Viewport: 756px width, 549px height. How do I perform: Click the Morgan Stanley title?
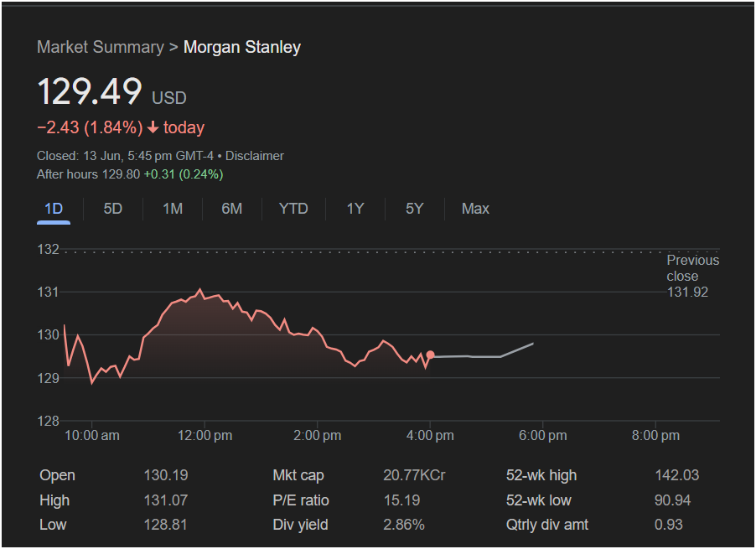point(242,47)
